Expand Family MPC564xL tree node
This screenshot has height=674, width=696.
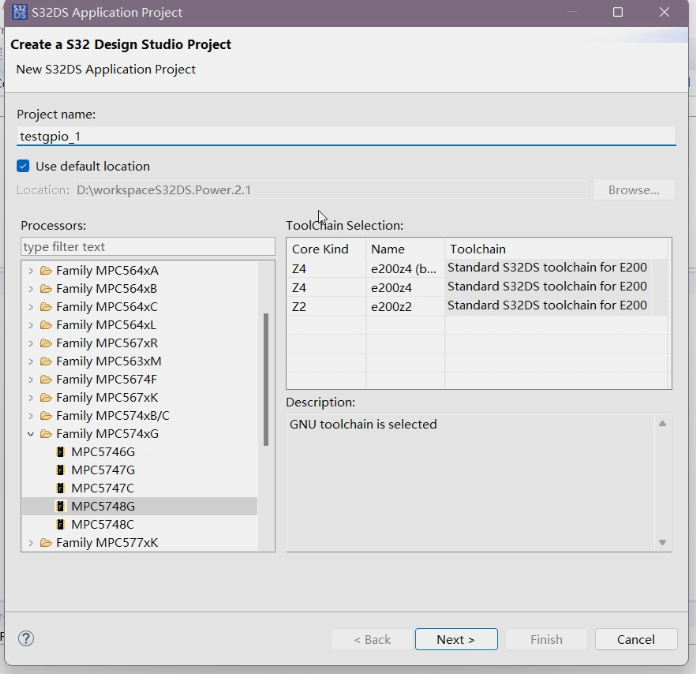(x=30, y=325)
